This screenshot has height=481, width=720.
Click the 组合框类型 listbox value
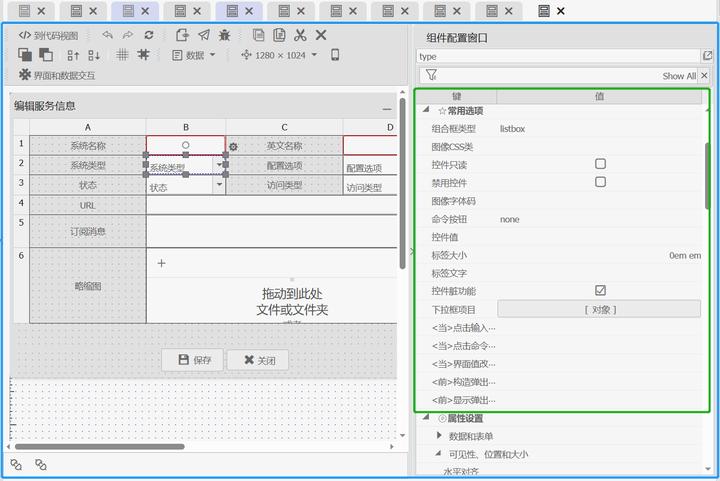(x=512, y=129)
